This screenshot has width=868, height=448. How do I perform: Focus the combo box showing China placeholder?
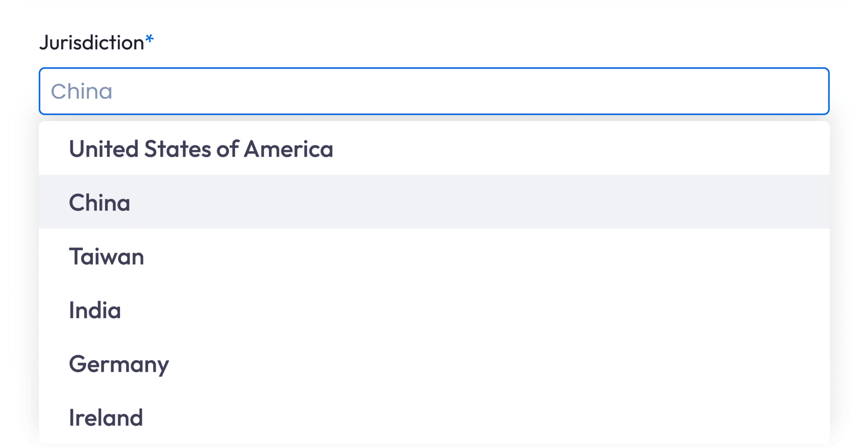(434, 91)
